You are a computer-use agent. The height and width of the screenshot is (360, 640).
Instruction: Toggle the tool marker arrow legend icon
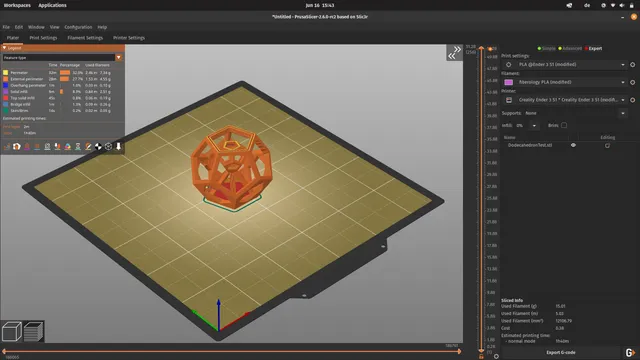pyautogui.click(x=118, y=147)
